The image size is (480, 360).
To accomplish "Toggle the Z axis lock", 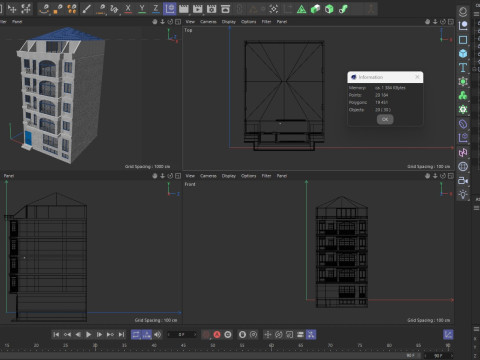I will tap(156, 9).
